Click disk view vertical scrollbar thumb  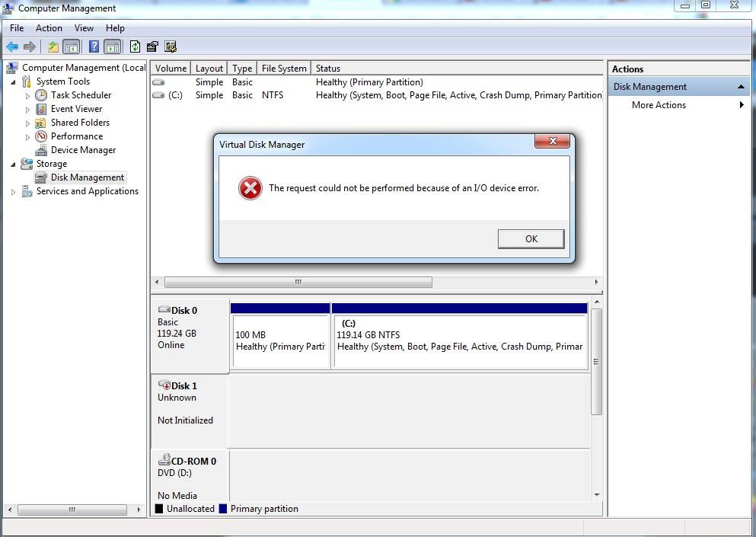[x=596, y=362]
